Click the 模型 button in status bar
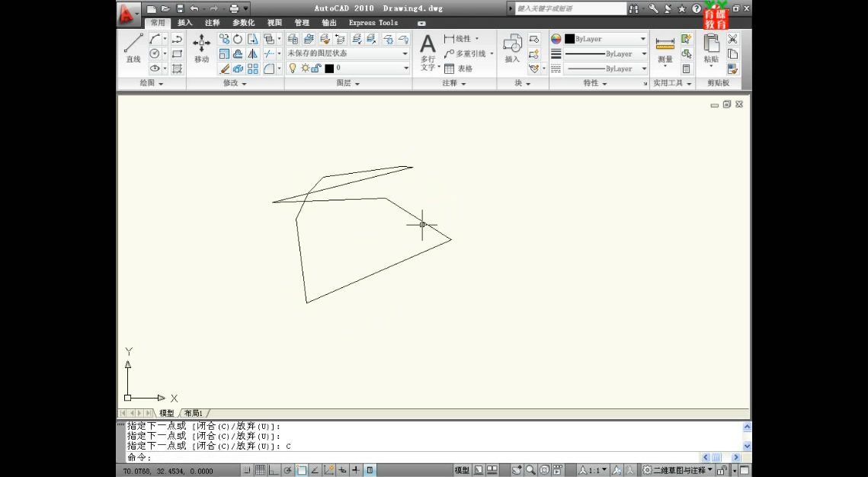Screen dimensions: 868x477 (463, 470)
